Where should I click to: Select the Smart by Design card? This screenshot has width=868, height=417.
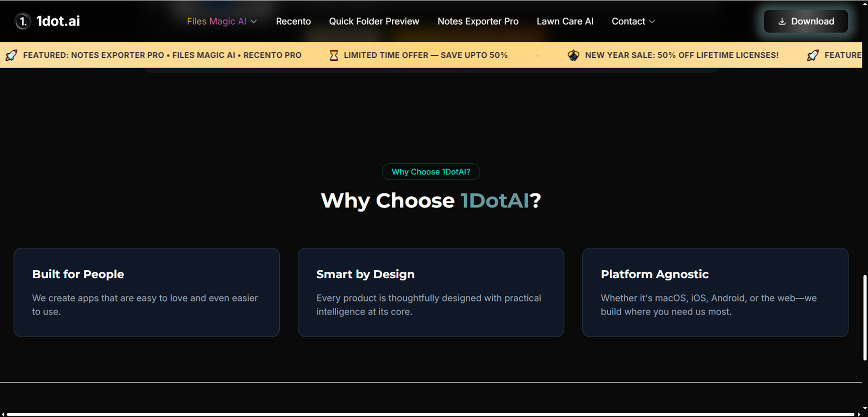(431, 292)
